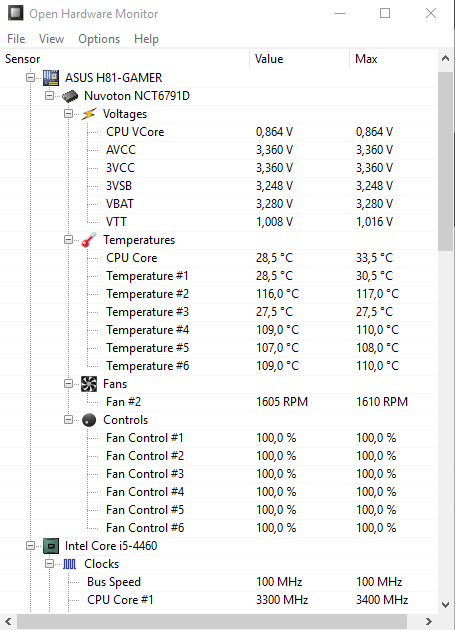This screenshot has height=630, width=455.
Task: Select the Fan Control #6 row
Action: coord(219,528)
